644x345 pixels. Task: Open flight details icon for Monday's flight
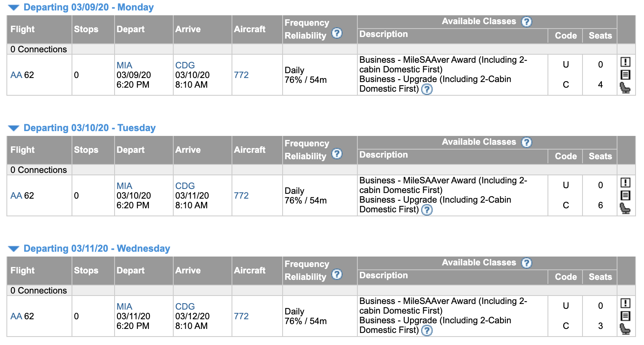point(625,75)
